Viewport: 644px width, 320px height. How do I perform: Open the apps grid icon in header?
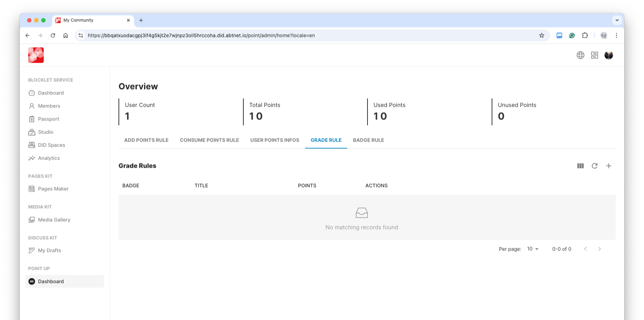[x=594, y=55]
